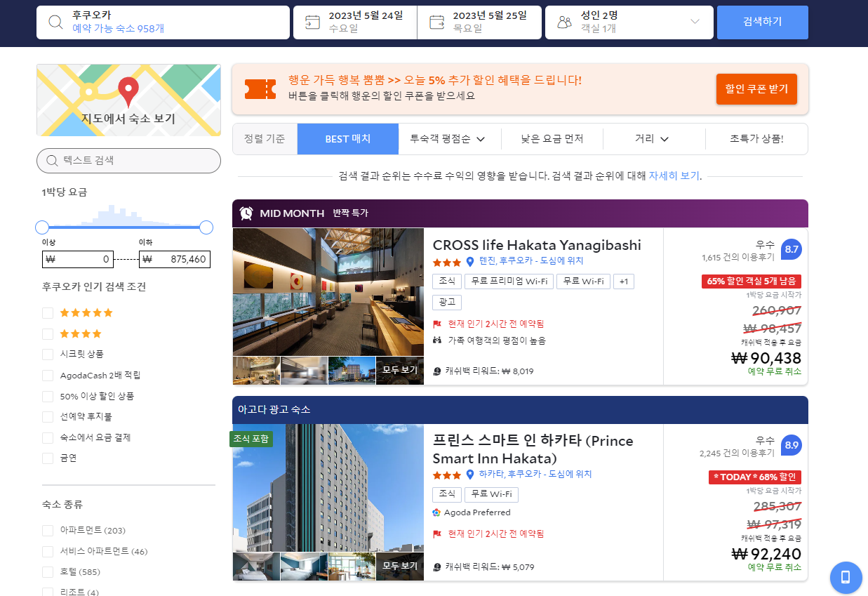Click the ₩ 92,240 price on Prince Smart Inn
The height and width of the screenshot is (596, 868).
[766, 554]
